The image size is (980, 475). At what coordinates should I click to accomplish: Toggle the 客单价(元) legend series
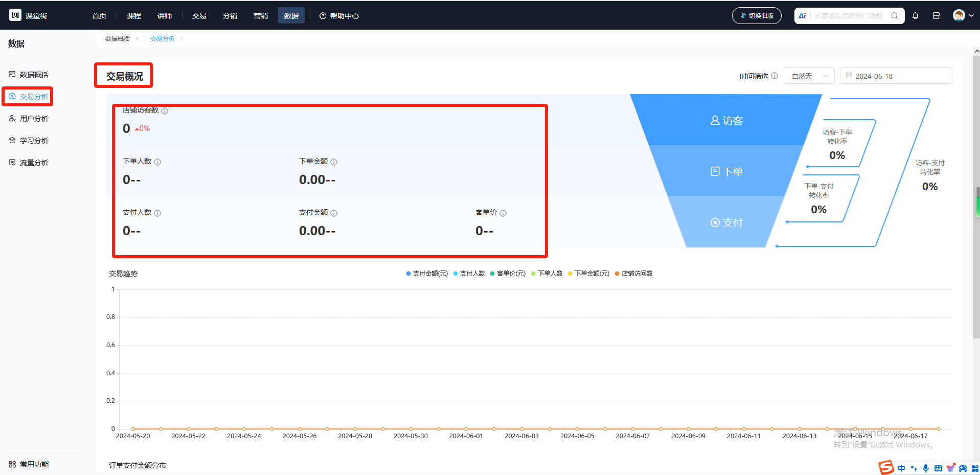point(508,274)
